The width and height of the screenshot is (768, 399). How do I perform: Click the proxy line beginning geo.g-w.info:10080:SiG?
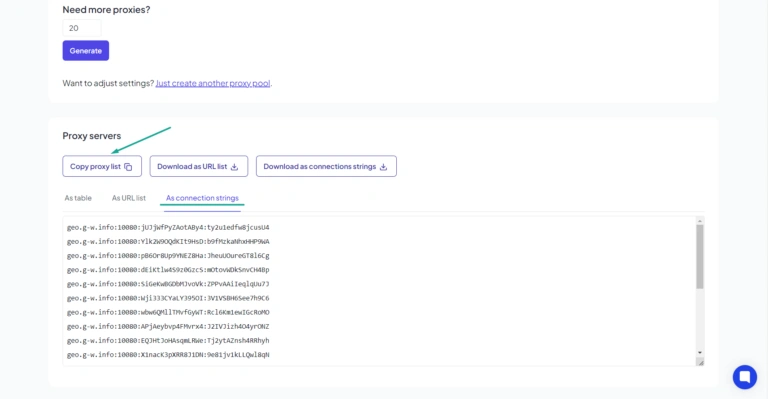click(x=168, y=284)
